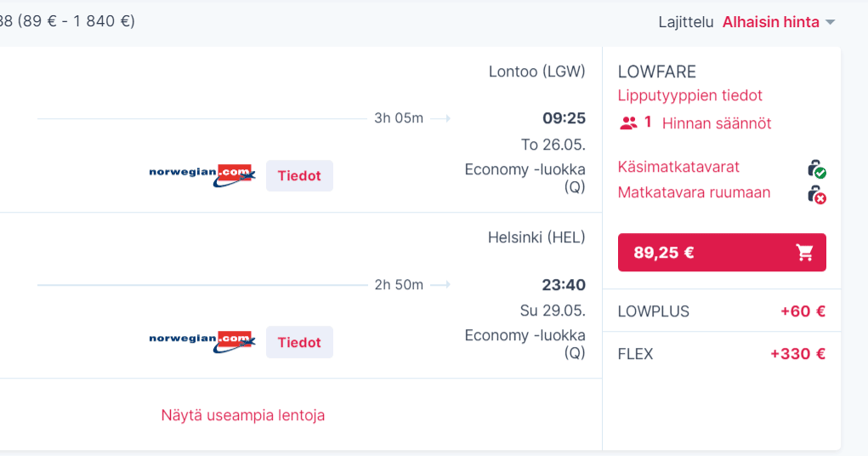
Task: Open Tiedot for the London outbound flight
Action: point(299,176)
